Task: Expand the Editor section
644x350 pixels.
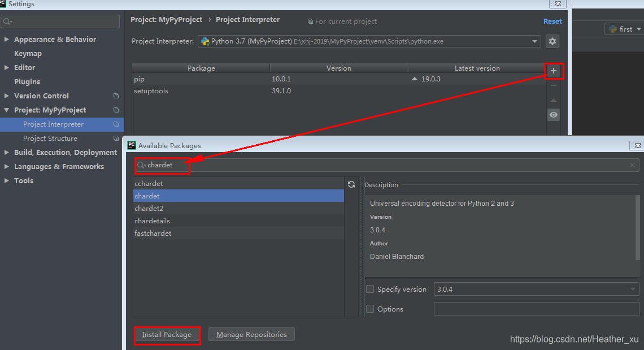Action: [x=7, y=67]
